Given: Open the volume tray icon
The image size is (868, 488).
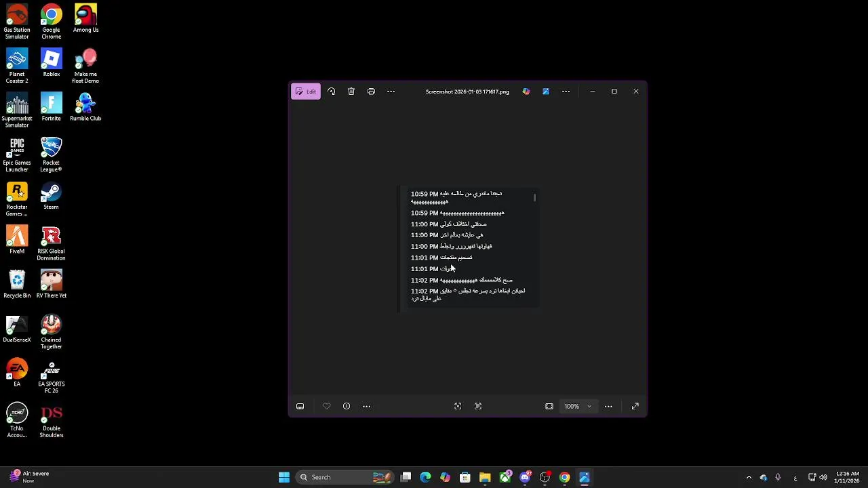Looking at the screenshot, I should pyautogui.click(x=823, y=477).
